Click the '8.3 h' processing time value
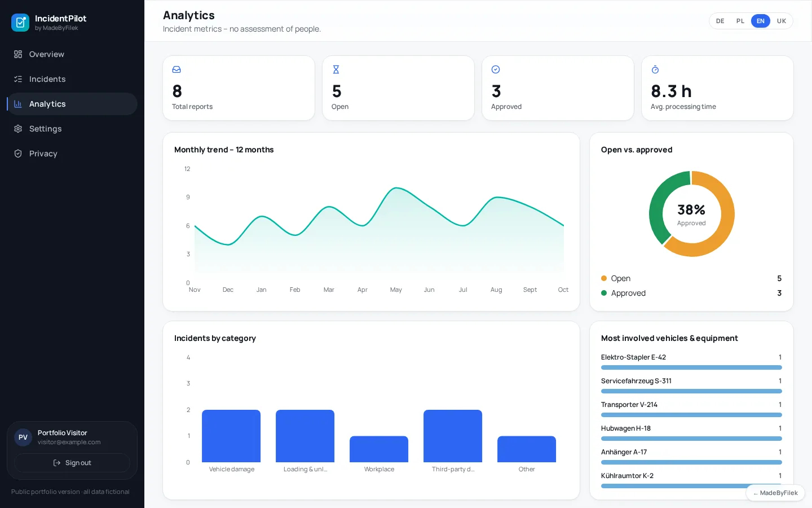The image size is (812, 508). 671,91
